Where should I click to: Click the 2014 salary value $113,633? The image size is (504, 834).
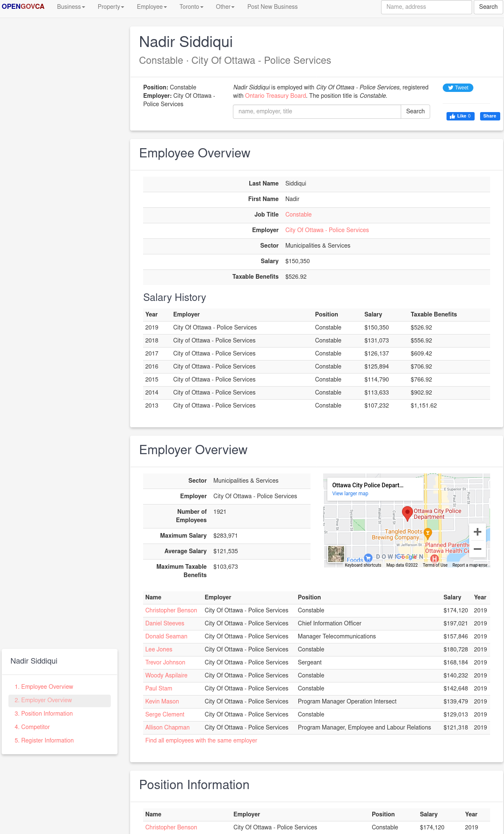pos(376,392)
